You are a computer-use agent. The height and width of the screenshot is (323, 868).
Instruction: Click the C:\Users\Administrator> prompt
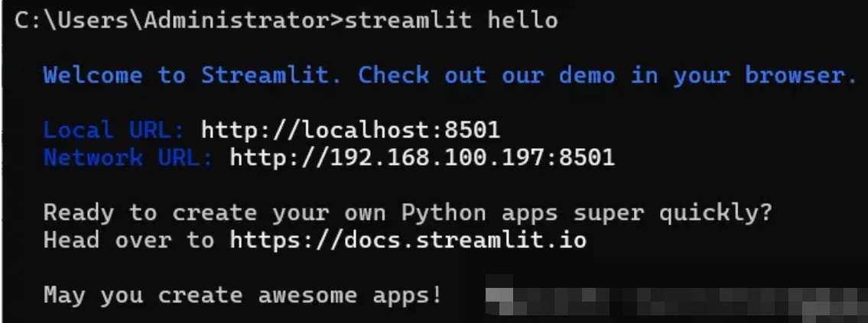pos(180,21)
